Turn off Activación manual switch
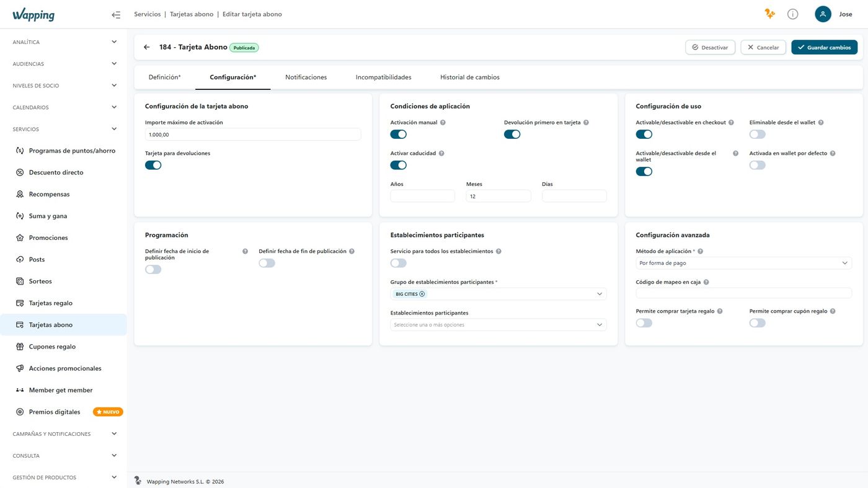Screen dimensions: 868x488 pyautogui.click(x=399, y=135)
